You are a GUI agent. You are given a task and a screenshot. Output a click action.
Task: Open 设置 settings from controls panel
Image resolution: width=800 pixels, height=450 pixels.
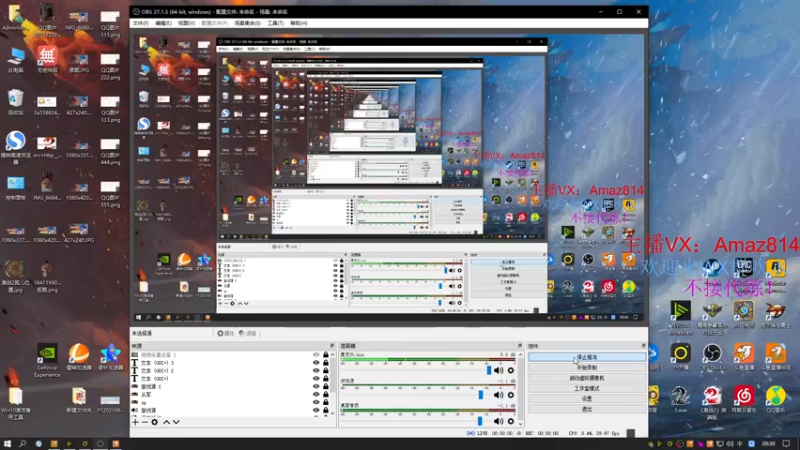pyautogui.click(x=587, y=398)
